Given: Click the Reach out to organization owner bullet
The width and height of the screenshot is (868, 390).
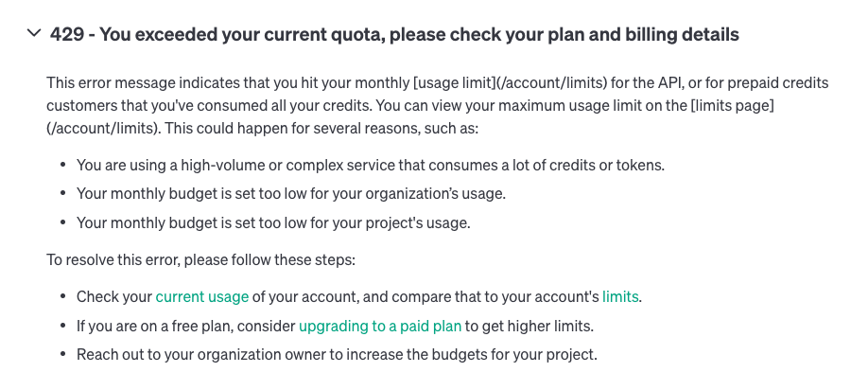Looking at the screenshot, I should pyautogui.click(x=337, y=355).
